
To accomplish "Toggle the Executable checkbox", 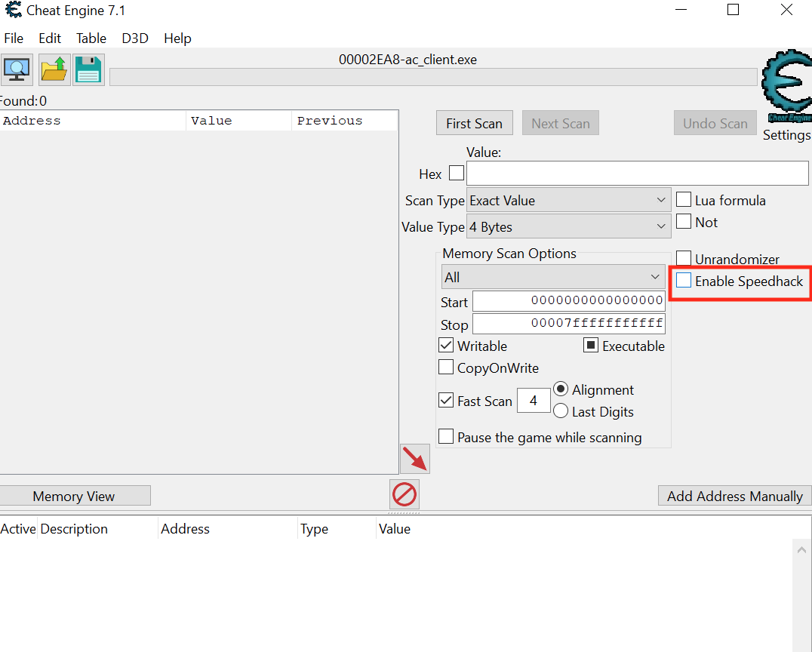I will click(x=591, y=345).
